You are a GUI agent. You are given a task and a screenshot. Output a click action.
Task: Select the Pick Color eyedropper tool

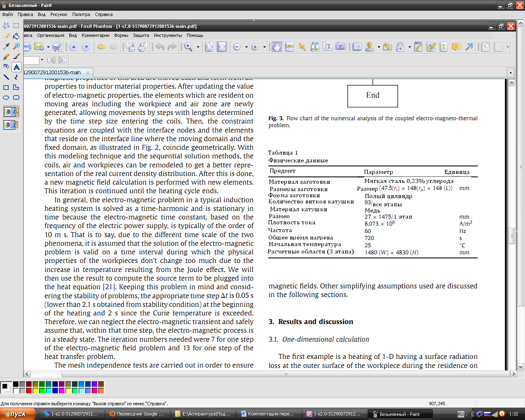click(6, 46)
